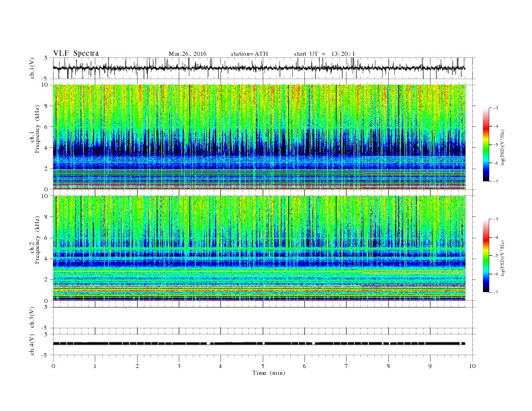Click time axis tick label "4"
532x411 pixels.
coord(220,366)
